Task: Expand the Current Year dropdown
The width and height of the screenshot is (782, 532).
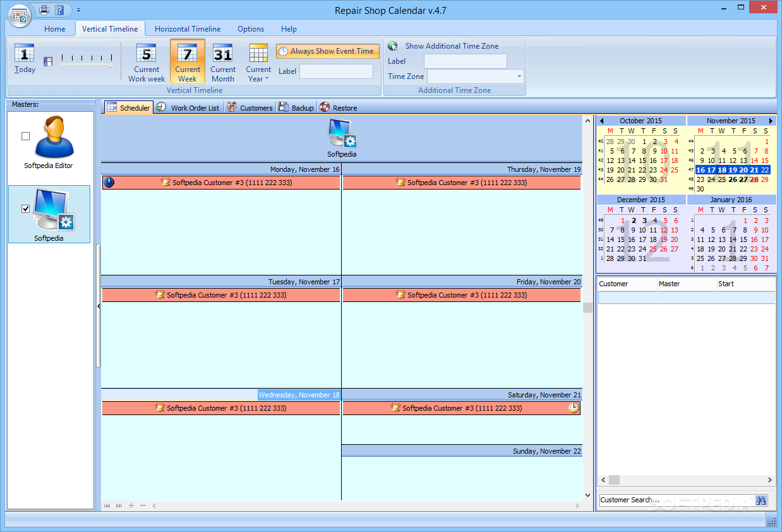Action: pos(258,63)
